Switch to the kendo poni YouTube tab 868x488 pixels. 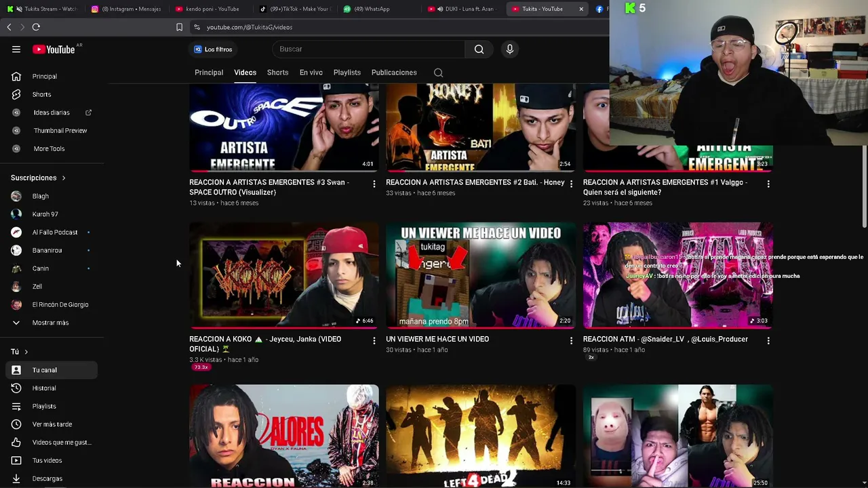coord(210,9)
